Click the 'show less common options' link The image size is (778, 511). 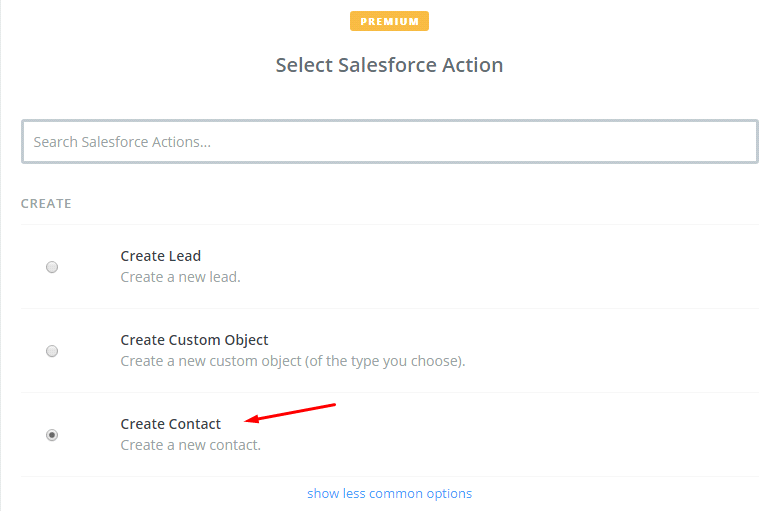[389, 493]
